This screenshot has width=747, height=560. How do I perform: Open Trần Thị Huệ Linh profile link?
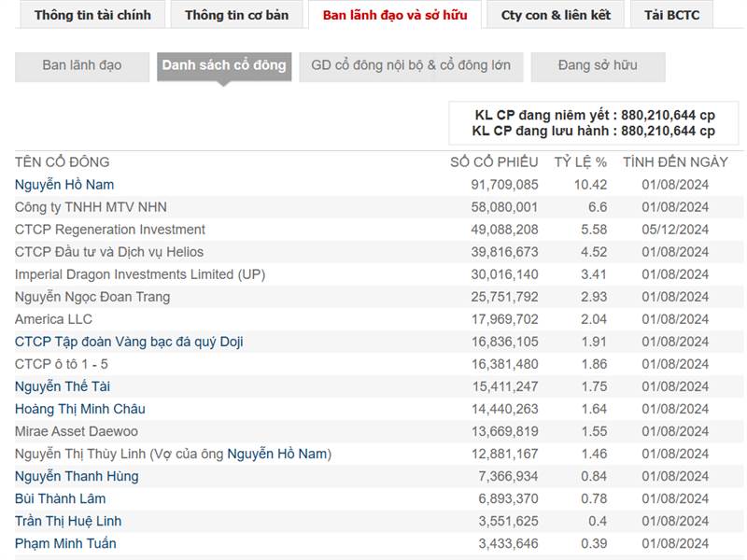pos(68,521)
